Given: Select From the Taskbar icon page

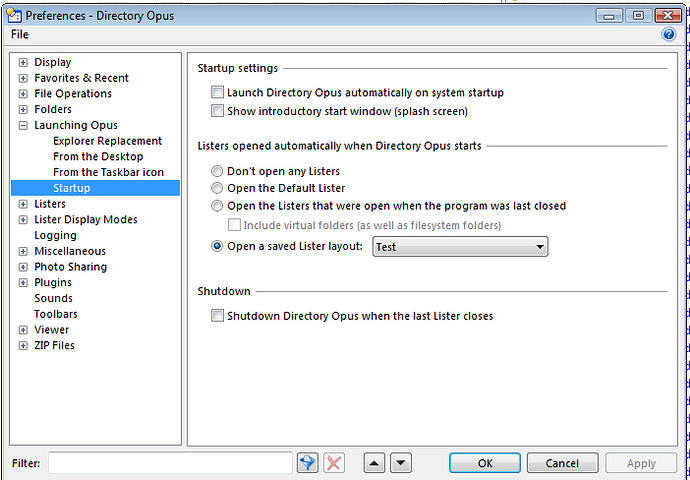Looking at the screenshot, I should 108,172.
